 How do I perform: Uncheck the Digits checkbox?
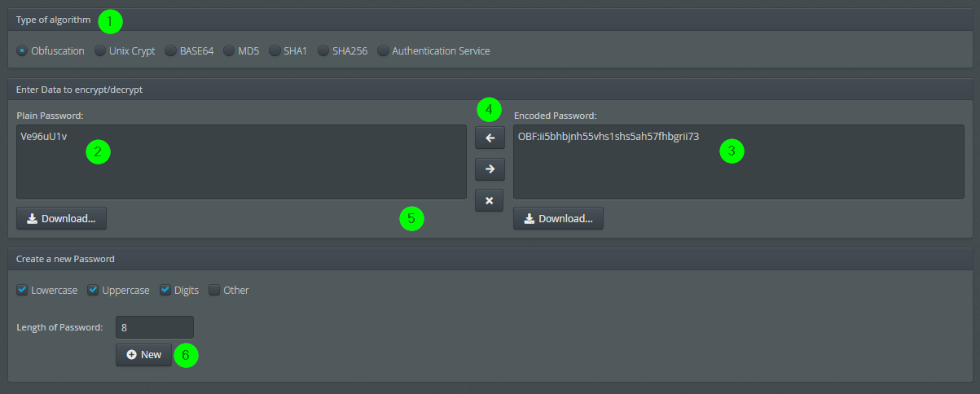[x=165, y=290]
